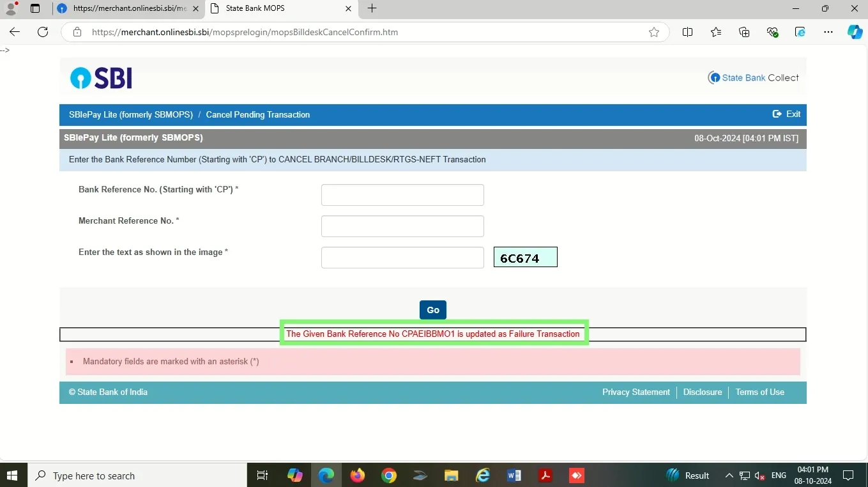Open Microsoft Edge on taskbar
Image resolution: width=868 pixels, height=487 pixels.
(326, 475)
